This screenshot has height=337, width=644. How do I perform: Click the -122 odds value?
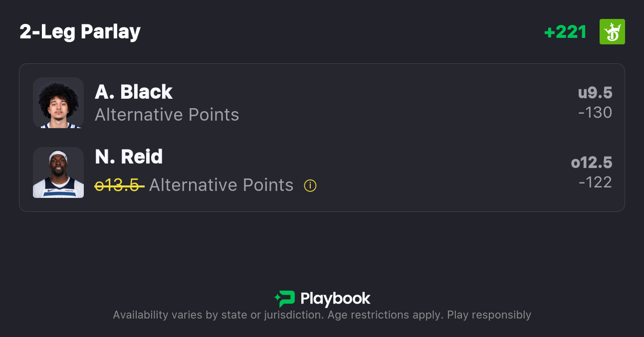(x=595, y=182)
